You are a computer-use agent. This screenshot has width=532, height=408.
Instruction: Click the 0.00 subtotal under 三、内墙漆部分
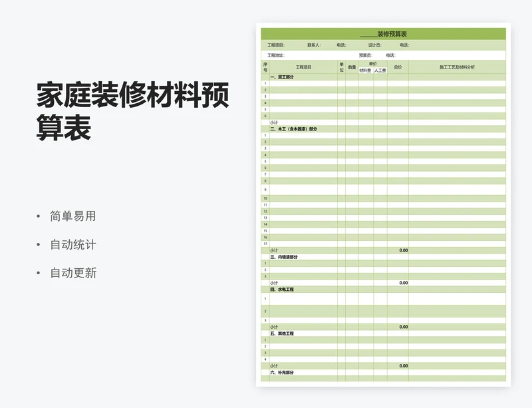coord(403,283)
